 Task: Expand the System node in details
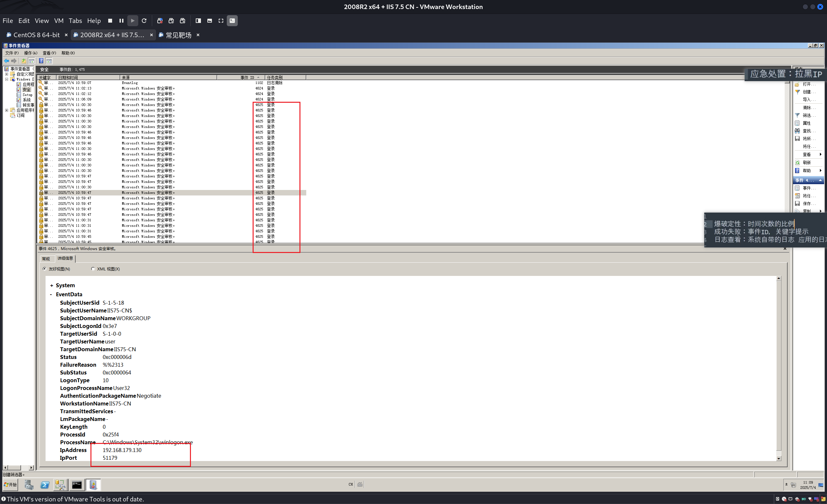coord(52,286)
